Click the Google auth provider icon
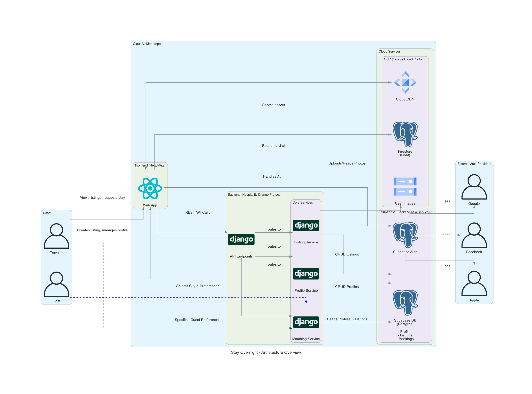 pos(474,187)
